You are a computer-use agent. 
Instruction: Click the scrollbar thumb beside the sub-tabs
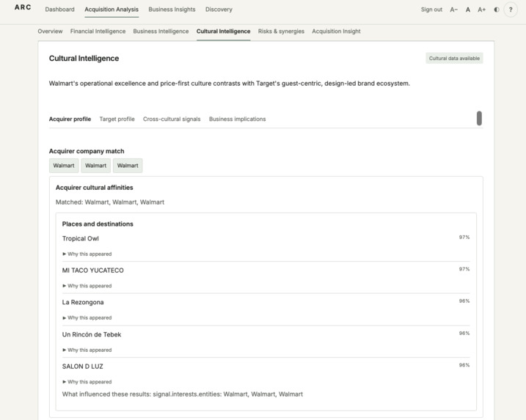pos(479,118)
